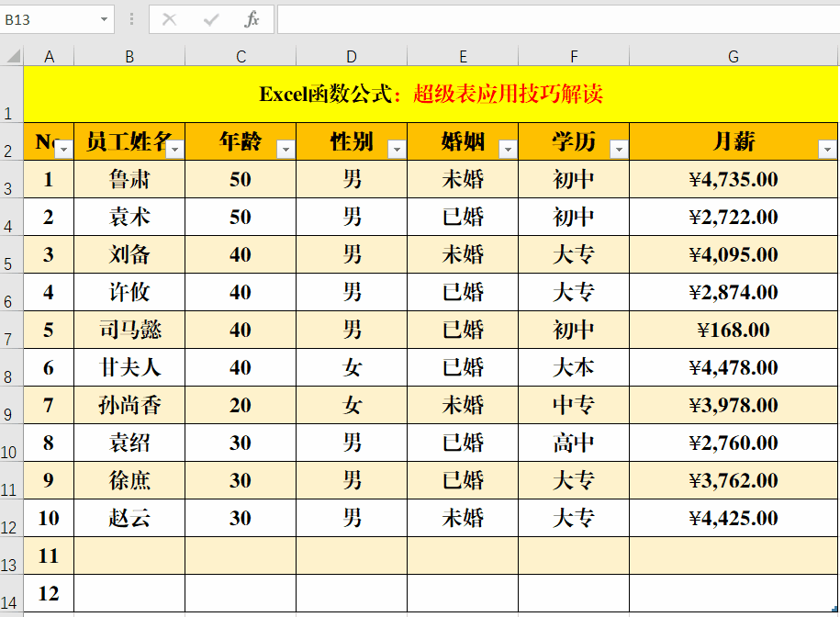
Task: Click the salary cell ¥168.00
Action: (734, 330)
